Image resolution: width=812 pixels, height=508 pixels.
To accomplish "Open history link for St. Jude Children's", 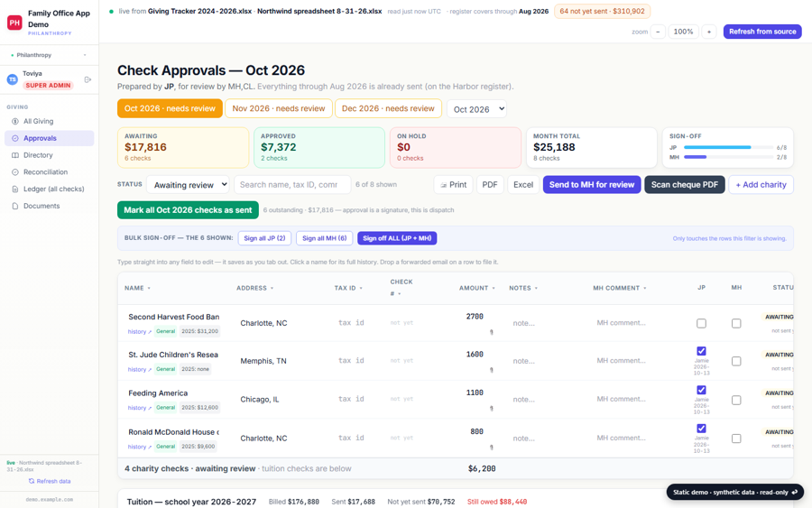I will pos(139,370).
